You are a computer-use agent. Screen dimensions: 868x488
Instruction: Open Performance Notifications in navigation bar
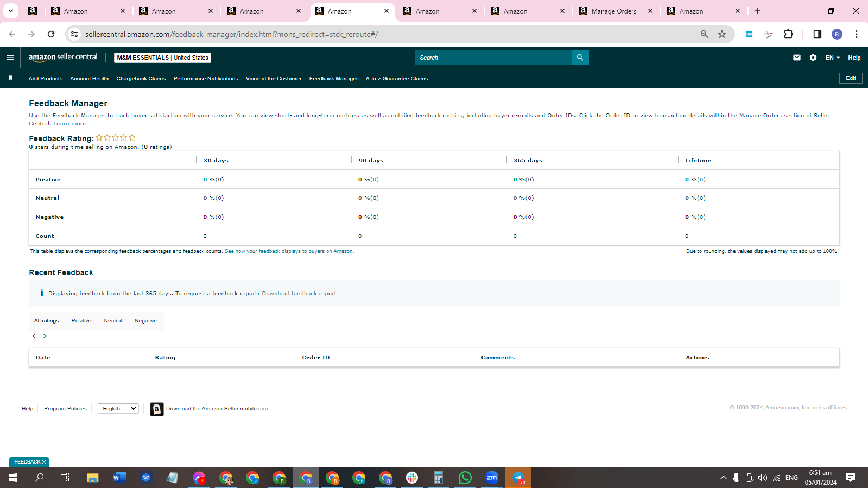(x=206, y=79)
